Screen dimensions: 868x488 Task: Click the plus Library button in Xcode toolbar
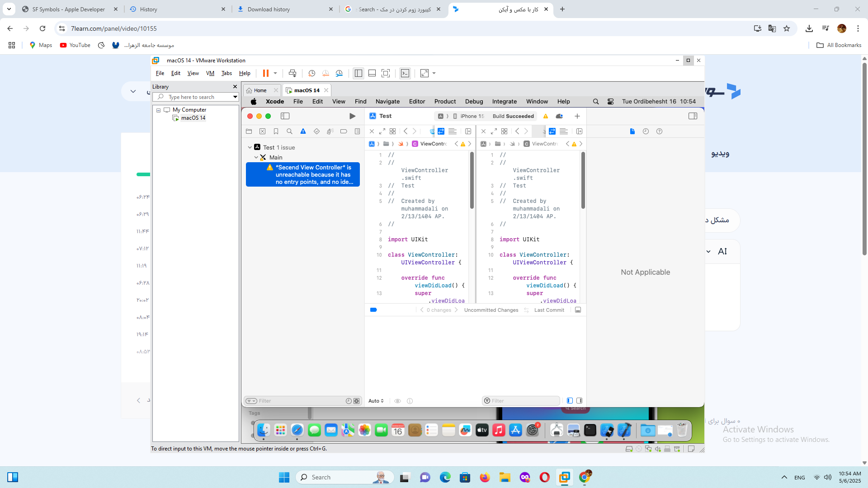(577, 116)
